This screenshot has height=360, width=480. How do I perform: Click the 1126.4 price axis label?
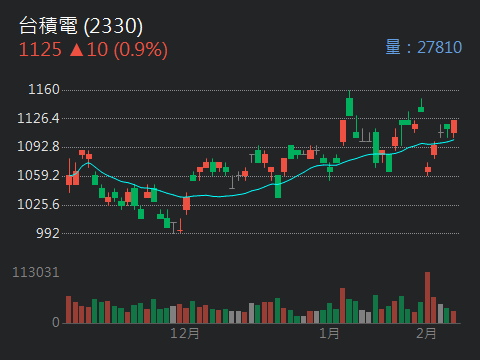tap(38, 118)
